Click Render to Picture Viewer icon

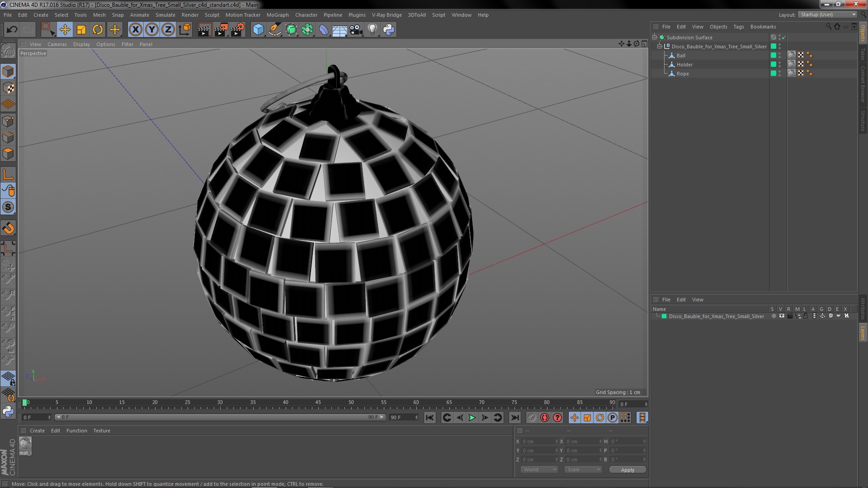point(221,30)
